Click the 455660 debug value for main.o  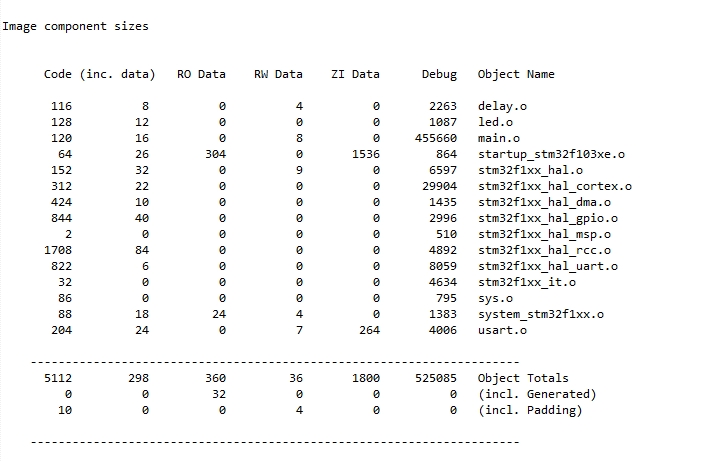(x=436, y=138)
